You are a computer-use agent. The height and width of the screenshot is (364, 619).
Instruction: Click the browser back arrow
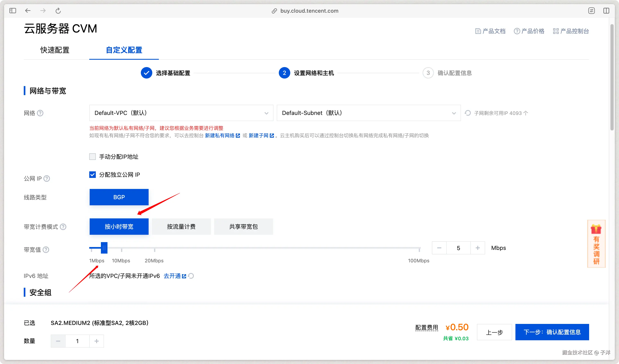(x=28, y=11)
